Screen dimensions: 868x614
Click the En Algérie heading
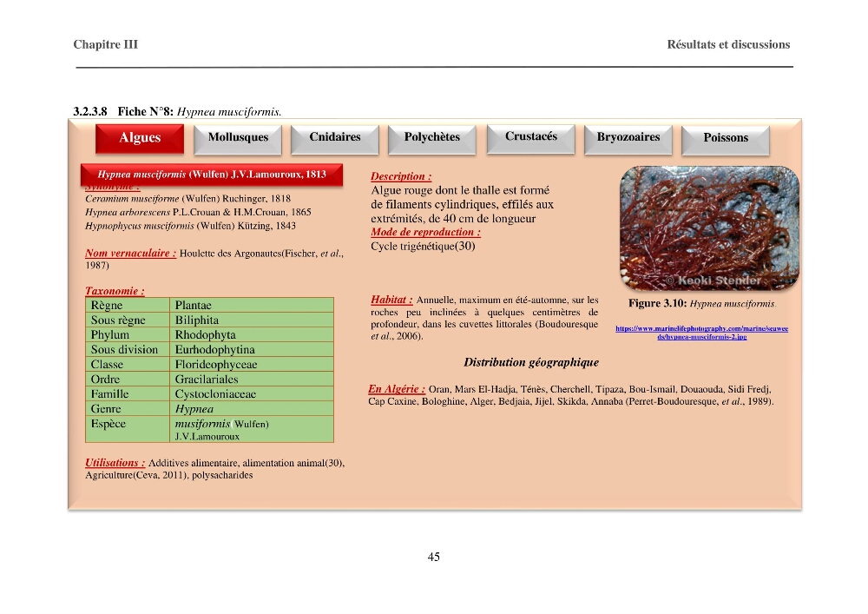[x=397, y=389]
